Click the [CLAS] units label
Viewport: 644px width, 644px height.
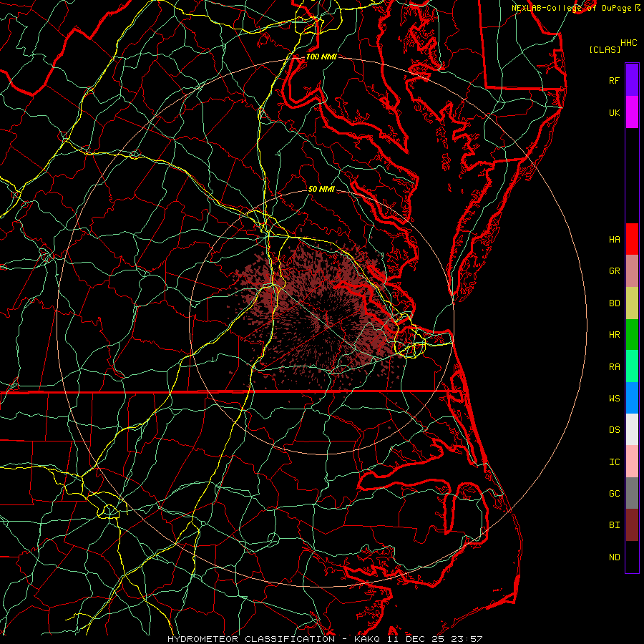[x=605, y=49]
